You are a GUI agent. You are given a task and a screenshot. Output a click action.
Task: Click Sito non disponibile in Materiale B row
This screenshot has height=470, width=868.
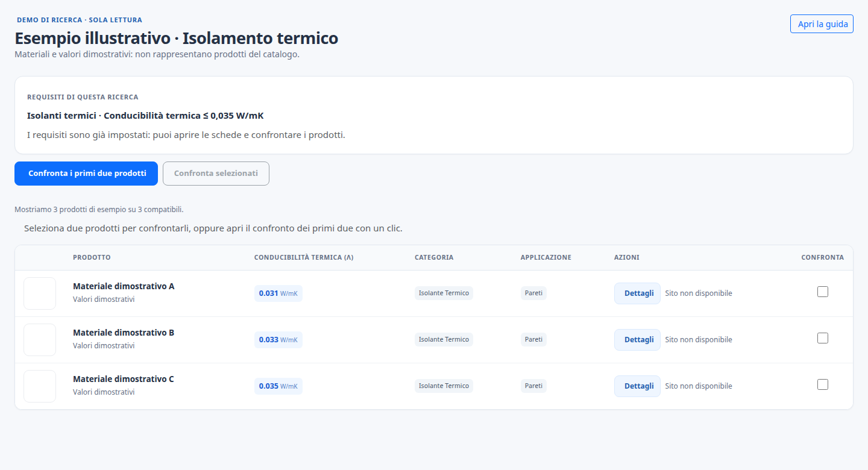click(x=699, y=340)
